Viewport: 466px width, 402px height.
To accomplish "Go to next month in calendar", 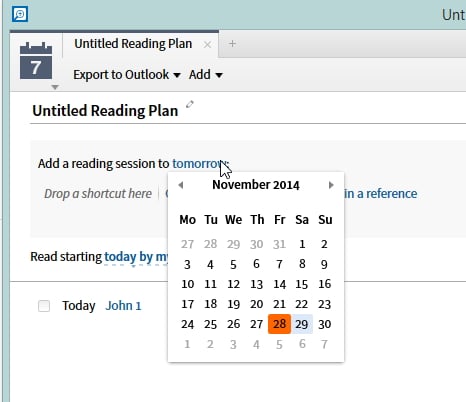I will 331,185.
